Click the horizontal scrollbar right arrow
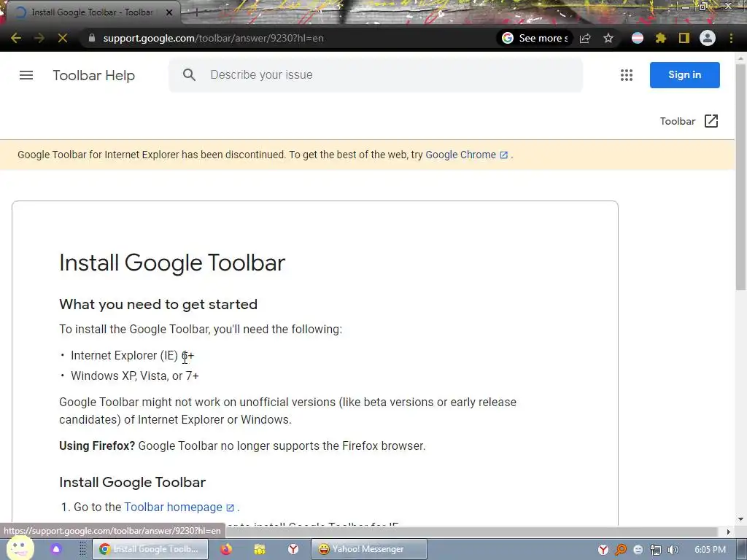The width and height of the screenshot is (747, 560). 728,532
